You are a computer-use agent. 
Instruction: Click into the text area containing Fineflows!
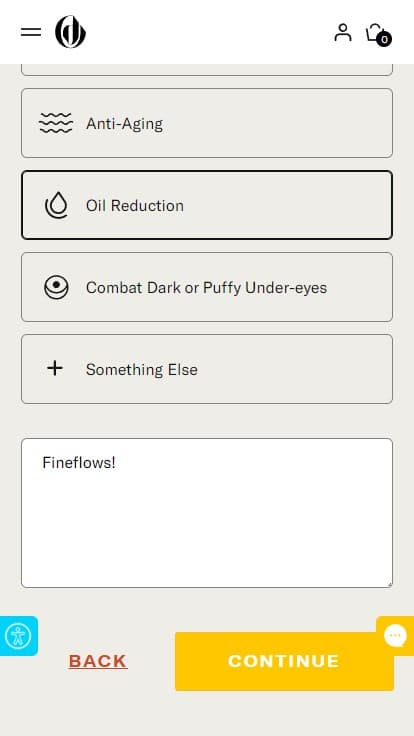(207, 513)
